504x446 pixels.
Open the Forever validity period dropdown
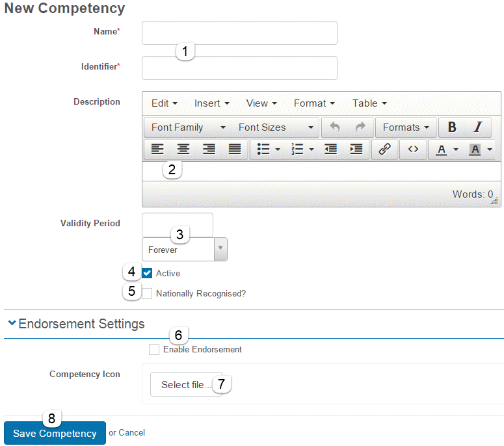[184, 249]
